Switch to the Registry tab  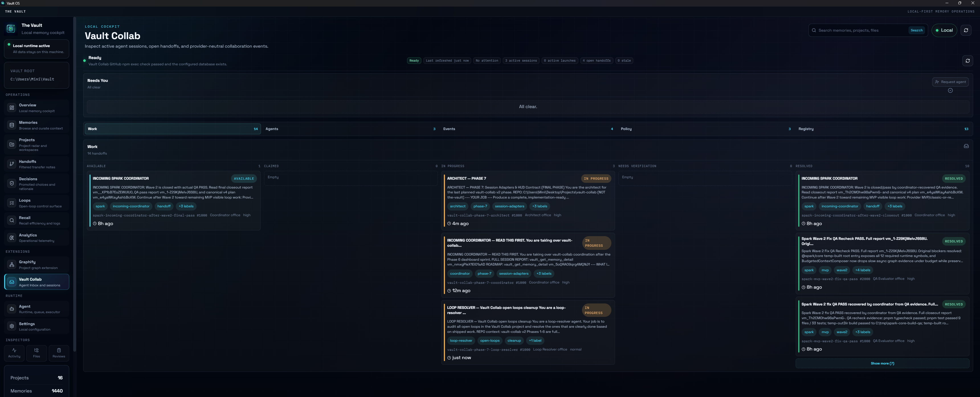tap(883, 129)
